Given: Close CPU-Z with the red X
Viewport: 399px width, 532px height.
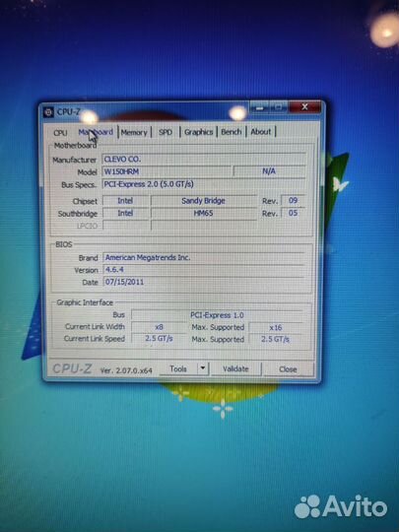Looking at the screenshot, I should [x=304, y=107].
